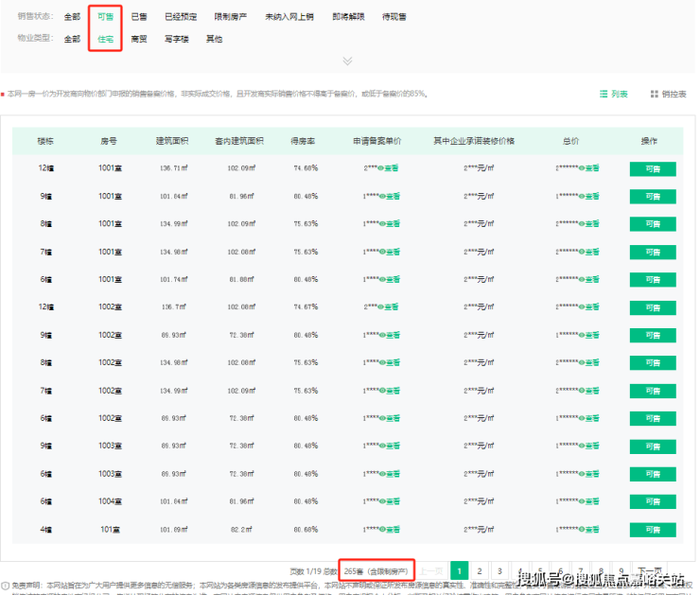Click 可售 button for 9幢 1001室
This screenshot has width=700, height=595.
click(x=653, y=197)
